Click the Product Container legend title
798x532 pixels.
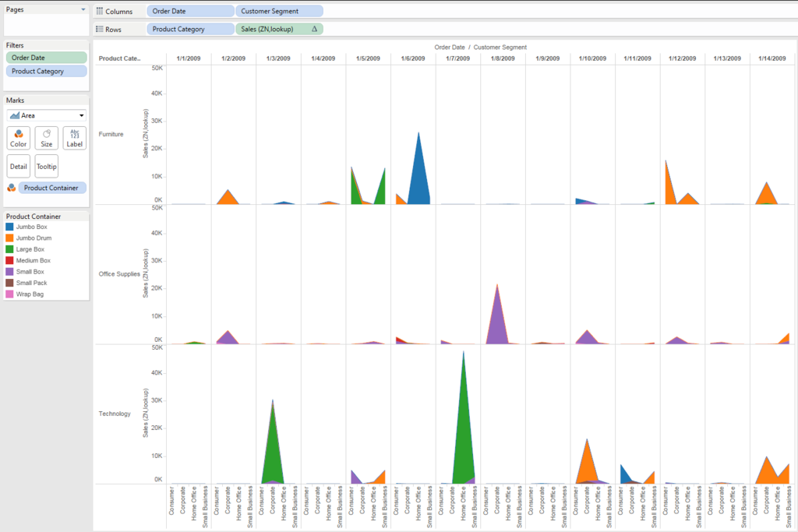click(x=34, y=217)
